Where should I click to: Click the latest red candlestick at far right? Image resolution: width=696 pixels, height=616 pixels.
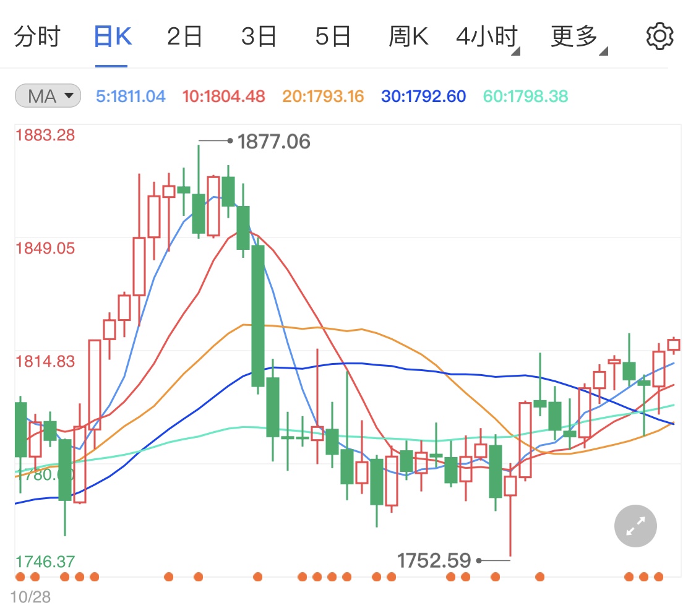point(674,345)
